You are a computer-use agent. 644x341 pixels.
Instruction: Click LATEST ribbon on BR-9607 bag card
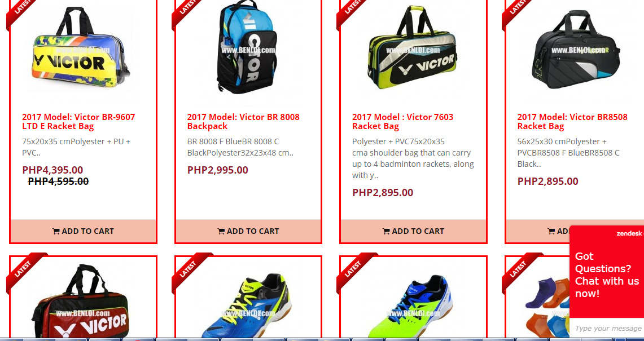20,10
